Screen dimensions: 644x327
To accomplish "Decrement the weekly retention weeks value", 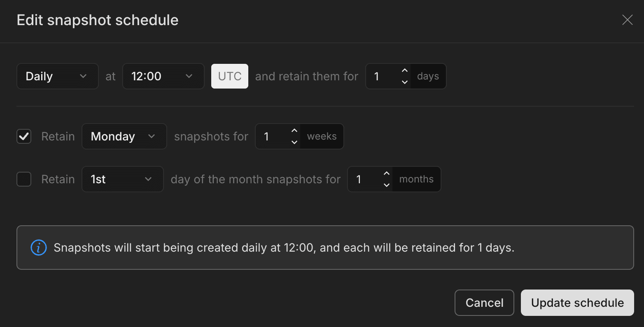I will click(294, 142).
